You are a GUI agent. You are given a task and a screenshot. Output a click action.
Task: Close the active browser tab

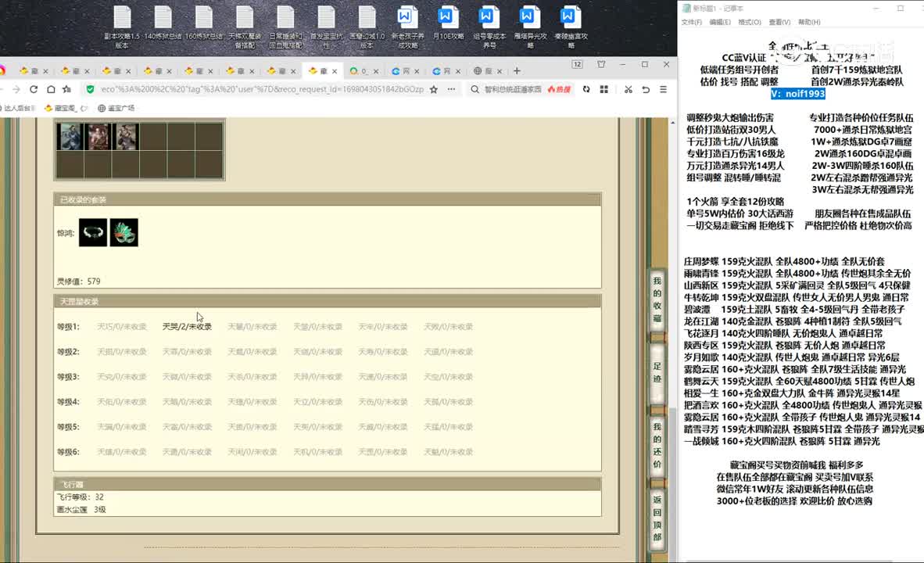335,70
